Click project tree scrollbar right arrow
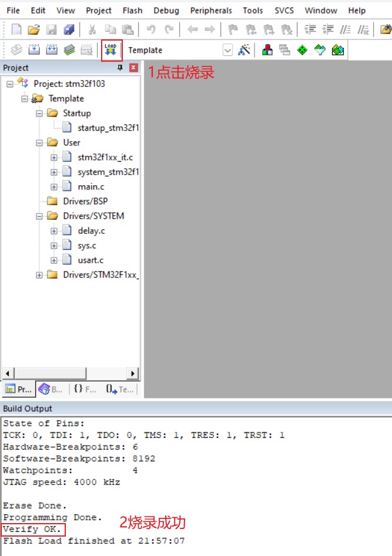This screenshot has height=556, width=392. tap(132, 373)
